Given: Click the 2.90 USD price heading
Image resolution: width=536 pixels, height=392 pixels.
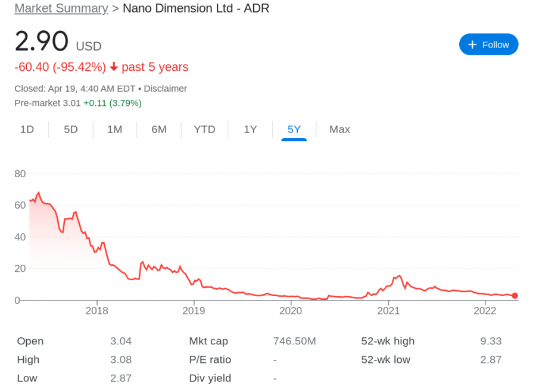Looking at the screenshot, I should pyautogui.click(x=42, y=42).
